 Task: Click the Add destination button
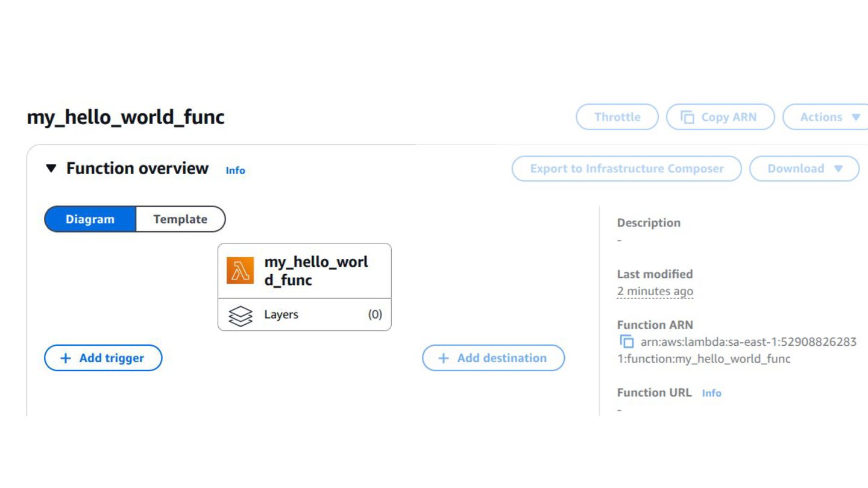coord(493,358)
